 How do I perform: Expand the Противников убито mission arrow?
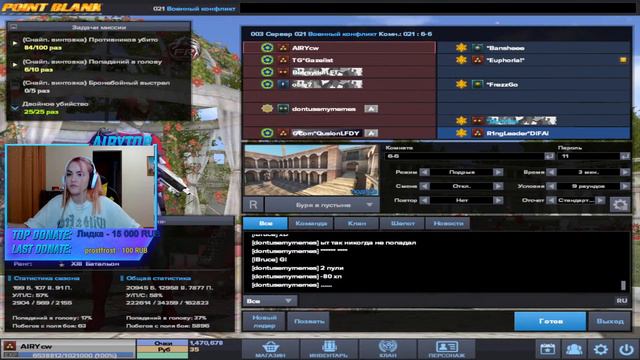15,42
